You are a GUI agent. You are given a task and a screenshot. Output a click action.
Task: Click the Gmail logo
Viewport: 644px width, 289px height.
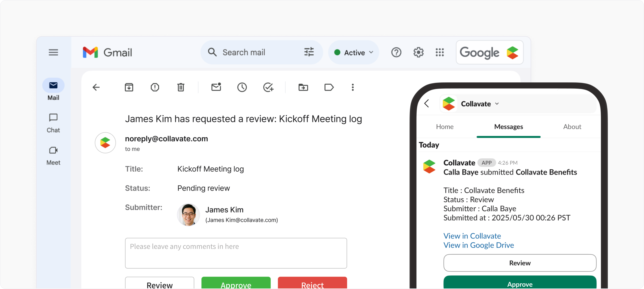(x=107, y=52)
